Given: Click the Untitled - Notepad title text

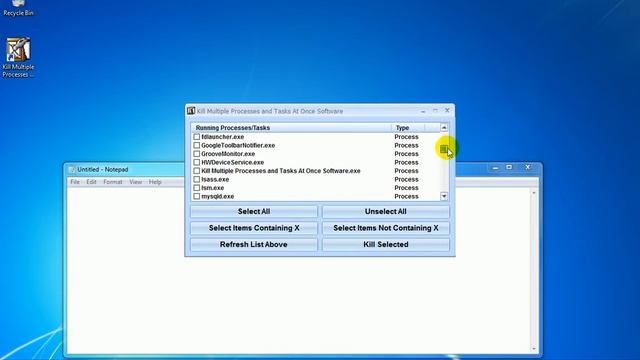Looking at the screenshot, I should pos(103,169).
